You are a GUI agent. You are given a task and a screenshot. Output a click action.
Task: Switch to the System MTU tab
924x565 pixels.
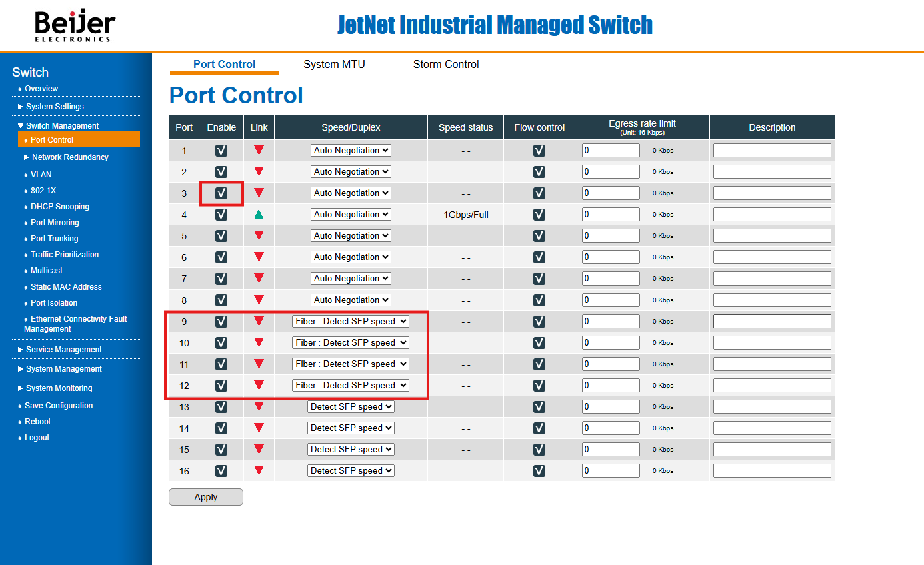334,65
